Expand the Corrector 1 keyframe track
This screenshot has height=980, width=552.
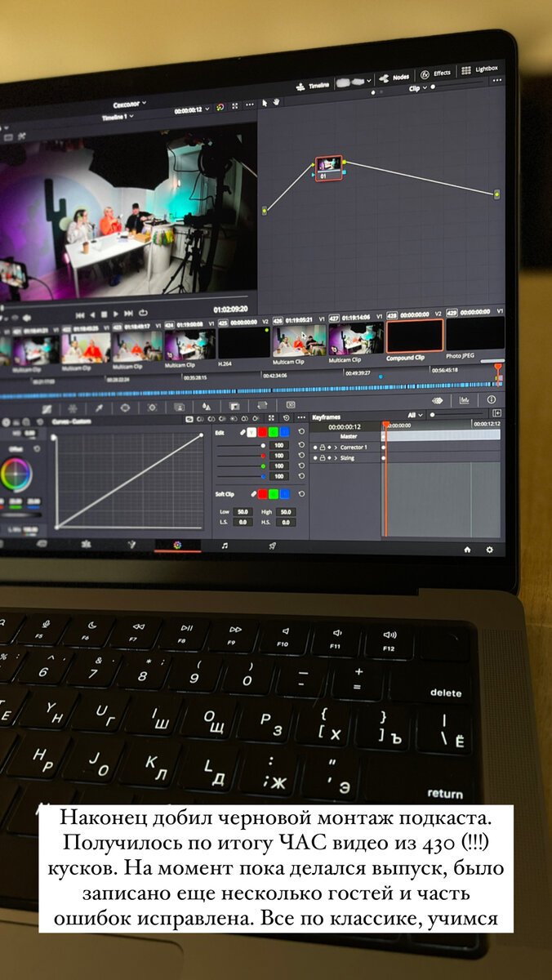coord(336,448)
